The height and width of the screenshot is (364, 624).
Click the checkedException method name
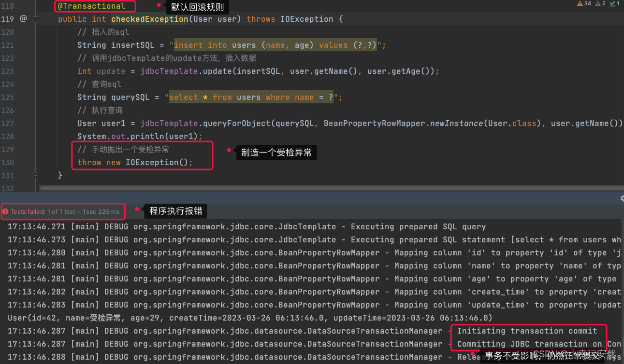[x=149, y=19]
